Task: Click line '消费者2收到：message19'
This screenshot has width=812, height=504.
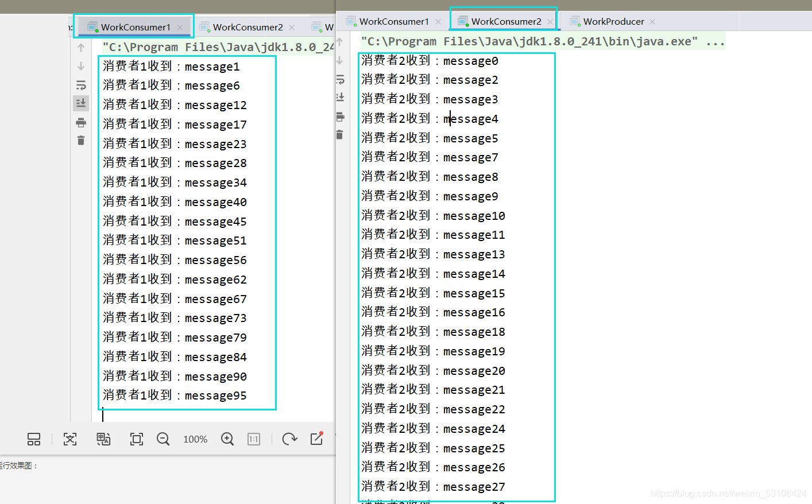Action: 433,351
